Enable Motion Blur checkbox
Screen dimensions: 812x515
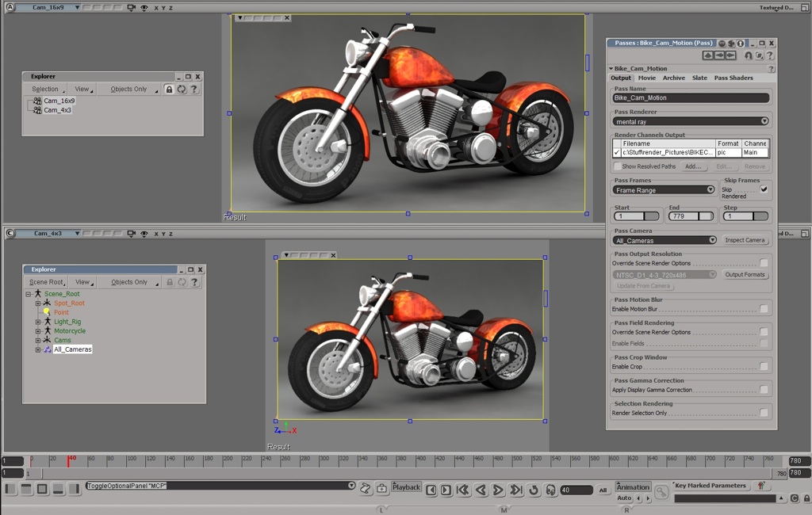click(x=764, y=308)
